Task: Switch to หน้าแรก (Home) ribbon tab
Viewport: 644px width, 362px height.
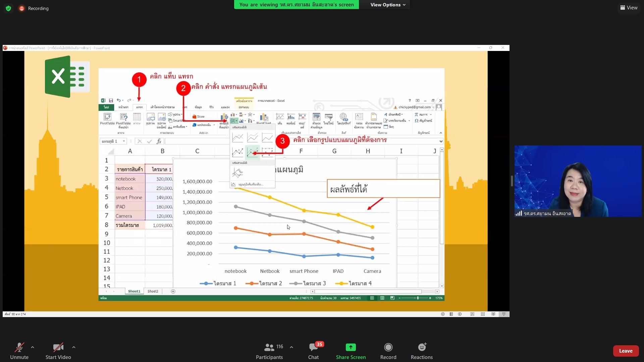Action: pyautogui.click(x=123, y=107)
